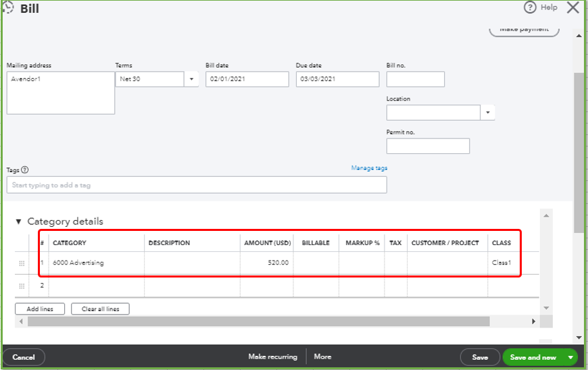Click the page scroll up arrow
The image size is (588, 370).
[x=579, y=36]
